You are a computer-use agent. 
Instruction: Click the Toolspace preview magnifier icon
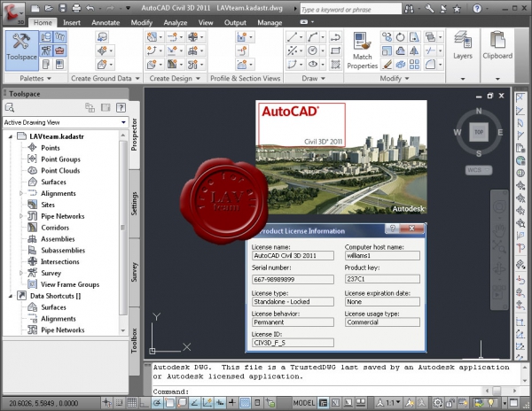tap(10, 108)
